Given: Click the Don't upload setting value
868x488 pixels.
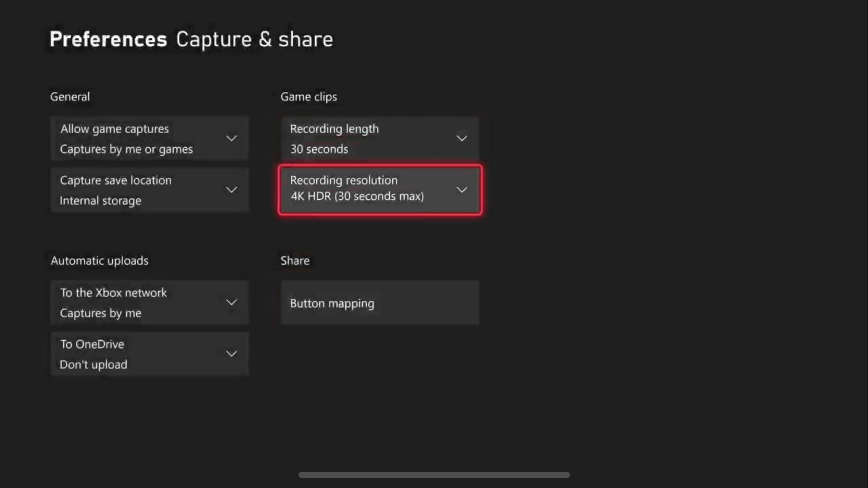Looking at the screenshot, I should (x=93, y=364).
